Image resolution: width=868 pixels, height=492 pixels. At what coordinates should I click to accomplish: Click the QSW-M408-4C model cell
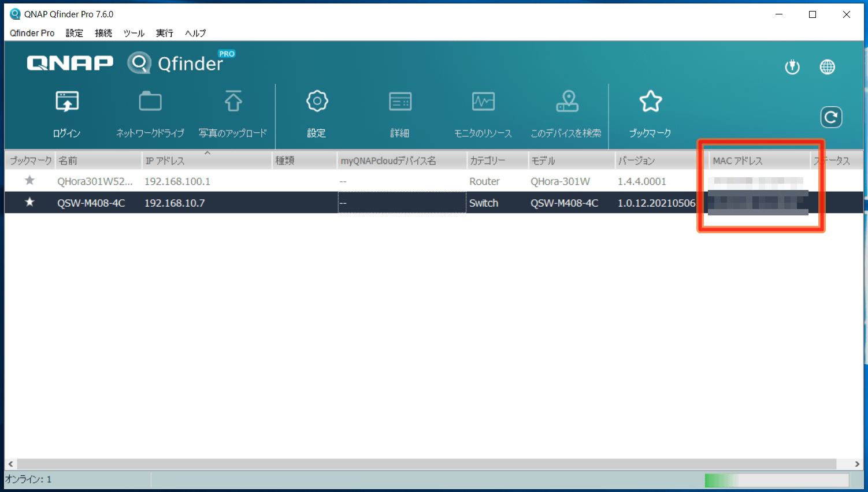tap(564, 203)
